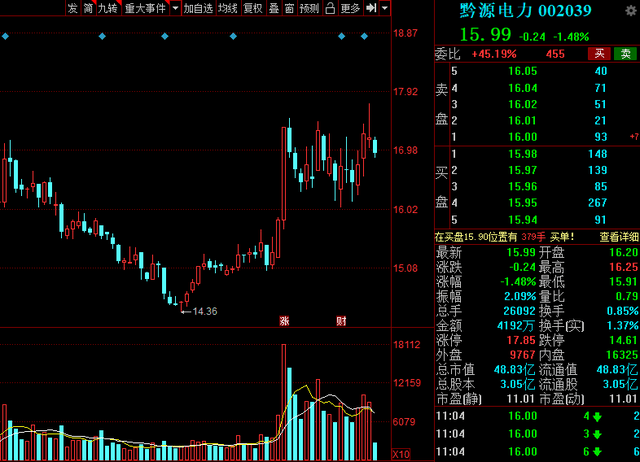The image size is (640, 462).
Task: Click 涨停 price 17.85
Action: pos(521,340)
